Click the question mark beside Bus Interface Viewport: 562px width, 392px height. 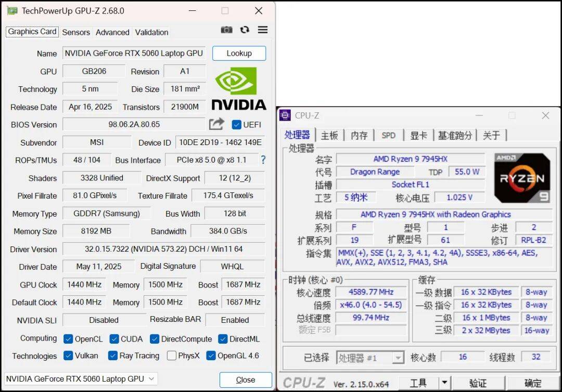coord(263,160)
